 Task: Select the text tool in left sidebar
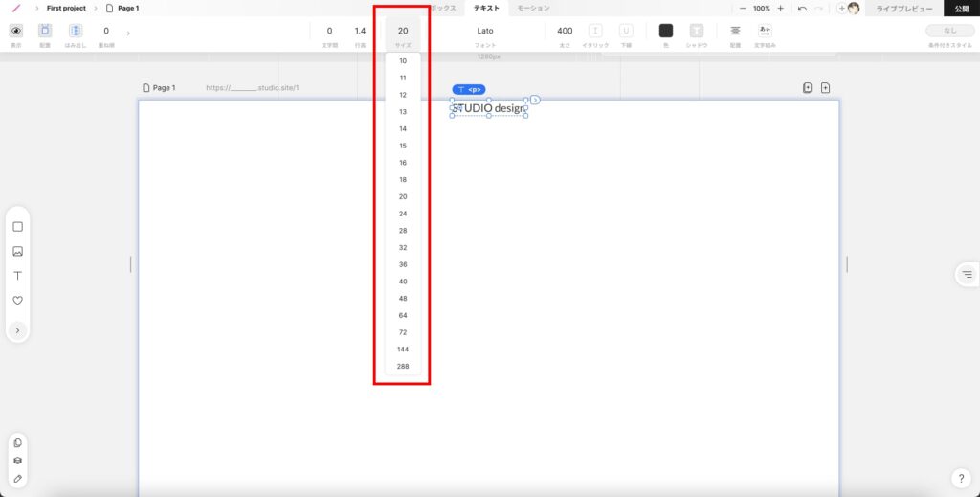tap(17, 276)
